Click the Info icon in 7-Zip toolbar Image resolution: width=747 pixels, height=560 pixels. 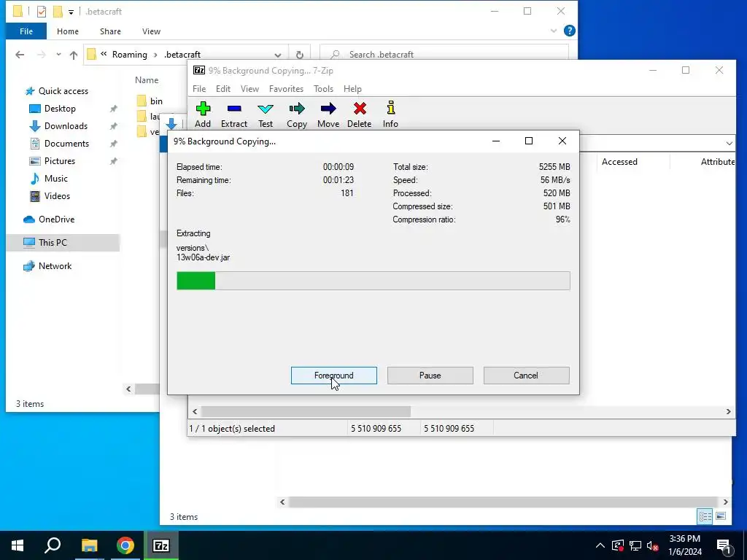391,114
